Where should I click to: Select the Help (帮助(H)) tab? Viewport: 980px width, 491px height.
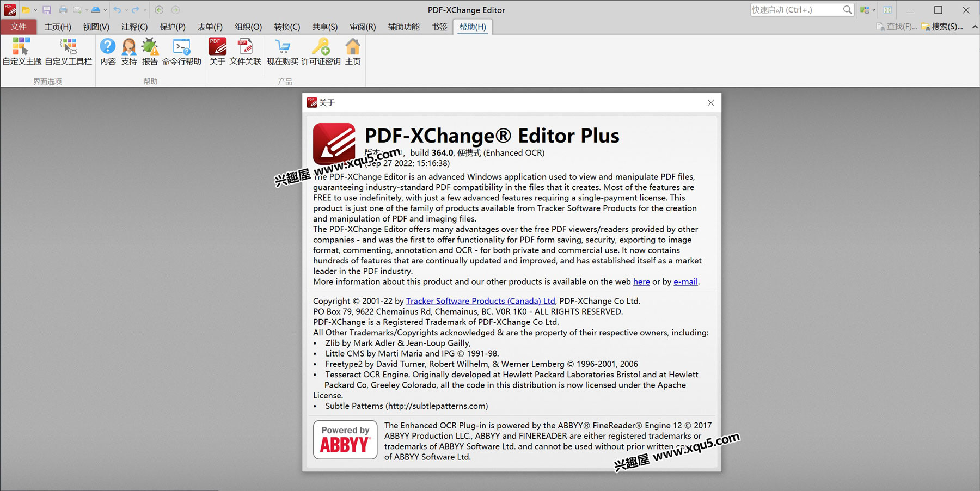click(473, 27)
